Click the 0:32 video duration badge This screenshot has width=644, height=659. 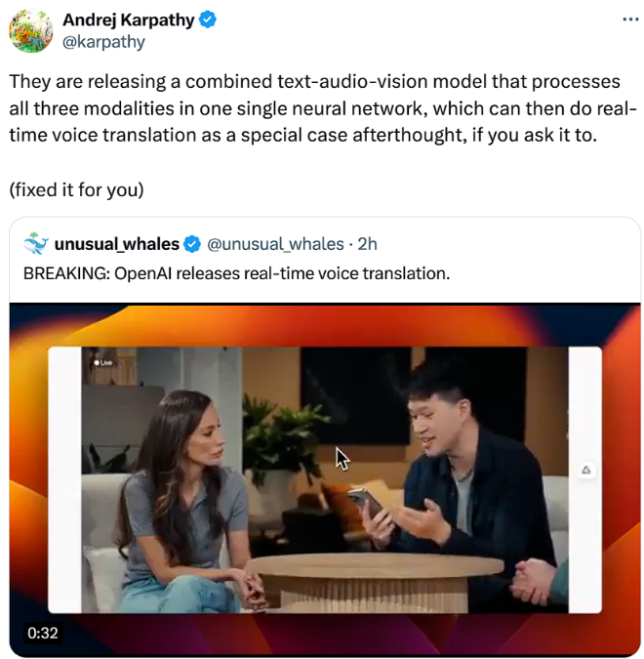pos(42,633)
